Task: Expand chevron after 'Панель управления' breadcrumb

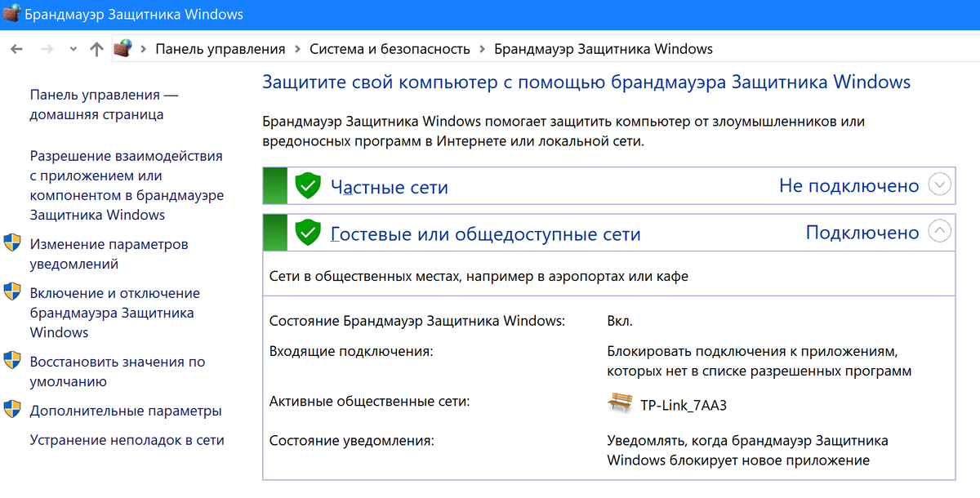Action: pos(297,49)
